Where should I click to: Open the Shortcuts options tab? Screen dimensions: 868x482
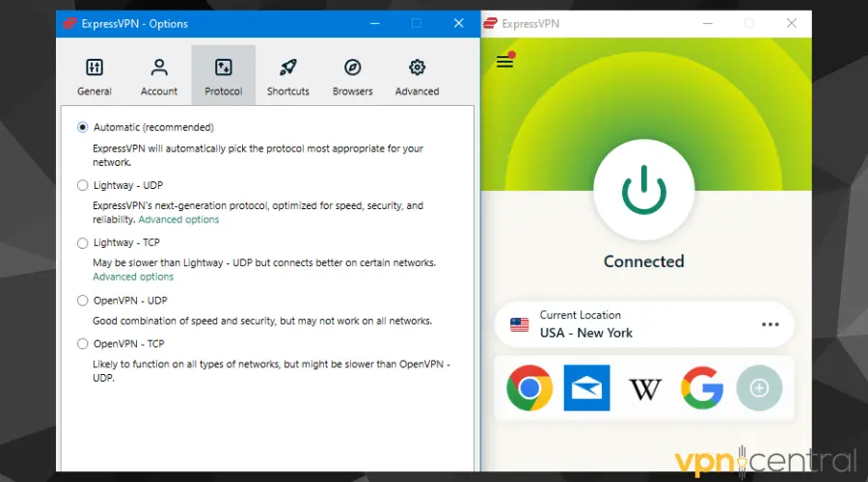(287, 76)
